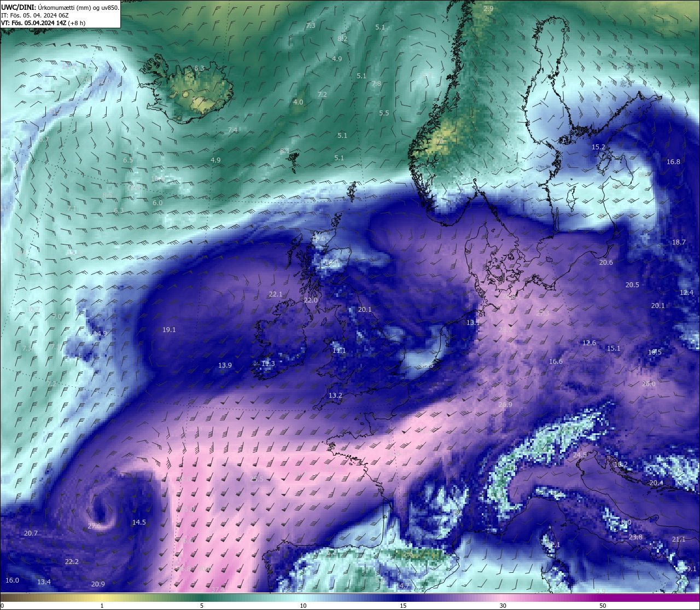Click the map value "26.0"
Screen dimensions: 700x610
pyautogui.click(x=649, y=384)
